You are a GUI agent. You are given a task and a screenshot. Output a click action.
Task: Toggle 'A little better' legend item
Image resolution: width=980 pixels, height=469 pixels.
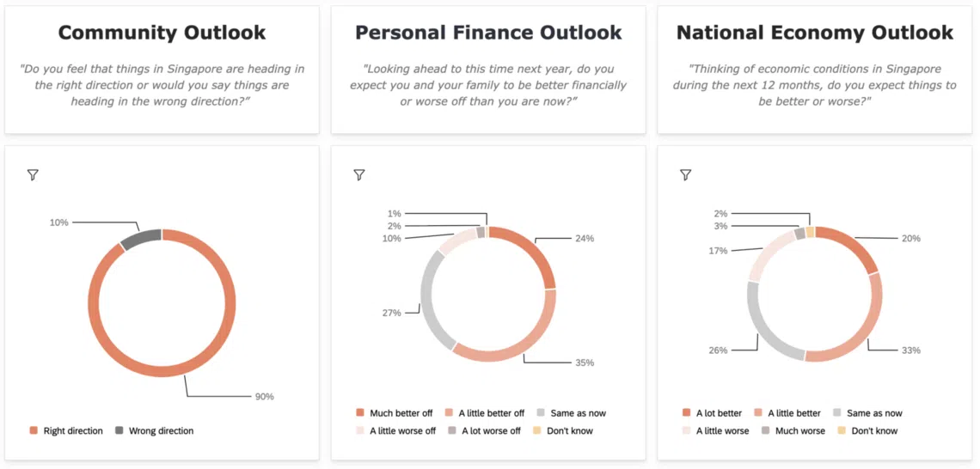[787, 413]
